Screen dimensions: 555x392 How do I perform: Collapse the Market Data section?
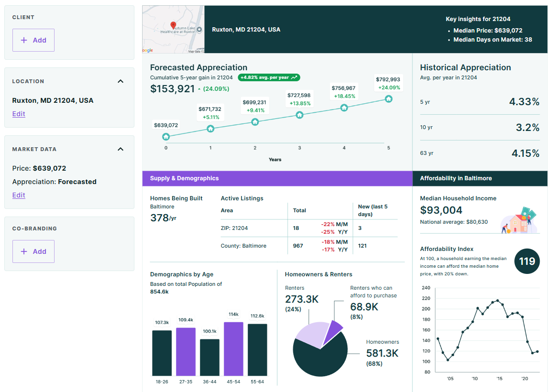[x=121, y=149]
